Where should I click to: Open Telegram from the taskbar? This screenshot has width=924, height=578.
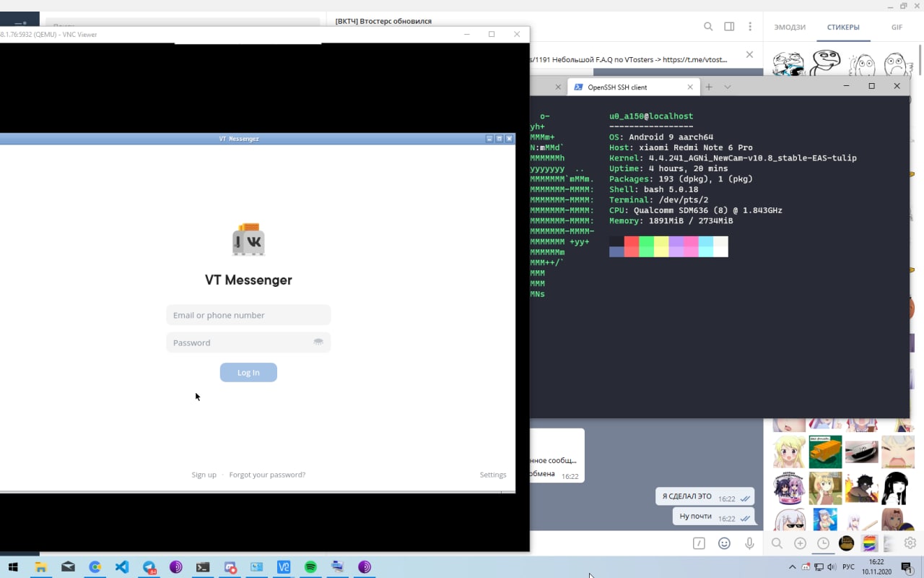149,567
